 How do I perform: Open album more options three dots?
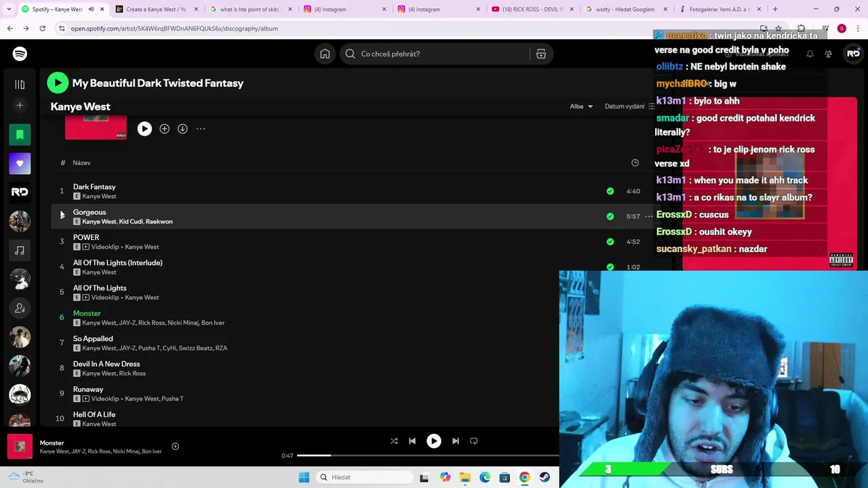click(x=201, y=129)
